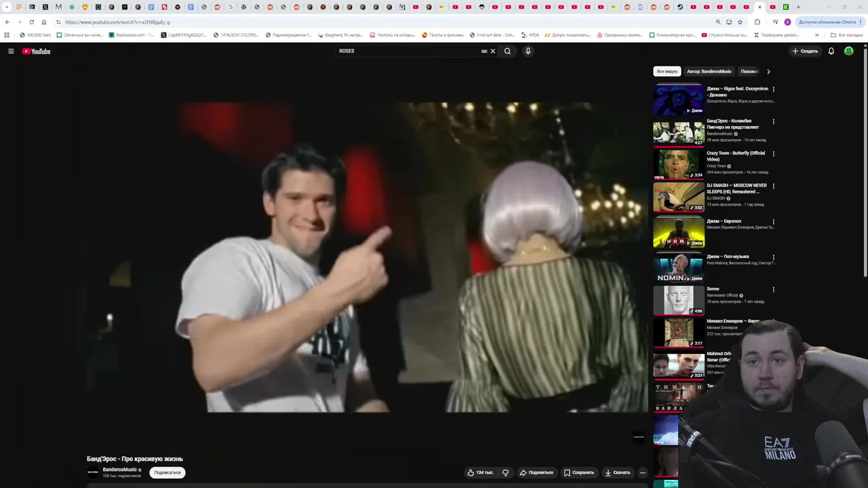
Task: Start voice search with microphone icon
Action: tap(528, 51)
